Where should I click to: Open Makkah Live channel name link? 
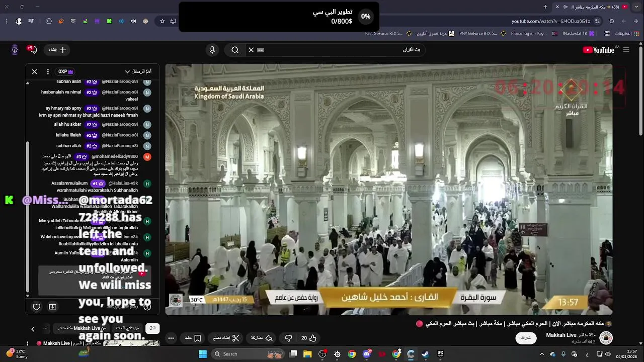[571, 335]
